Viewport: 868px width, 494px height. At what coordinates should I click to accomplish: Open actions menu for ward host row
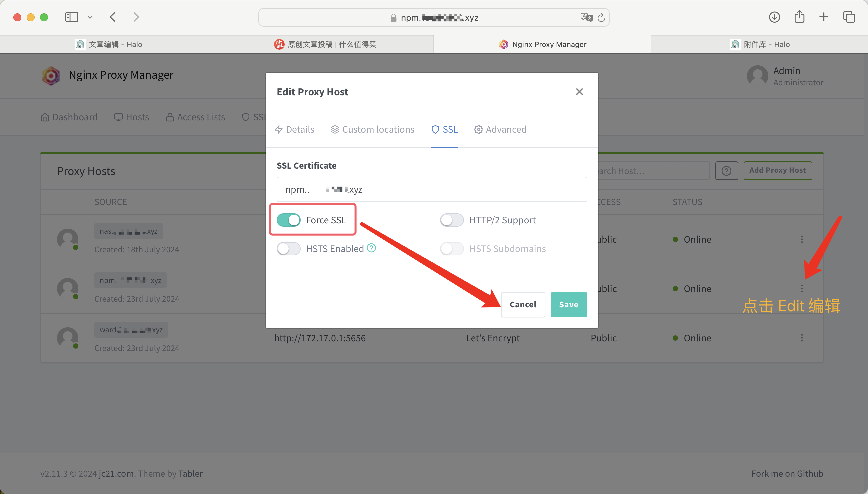(802, 338)
